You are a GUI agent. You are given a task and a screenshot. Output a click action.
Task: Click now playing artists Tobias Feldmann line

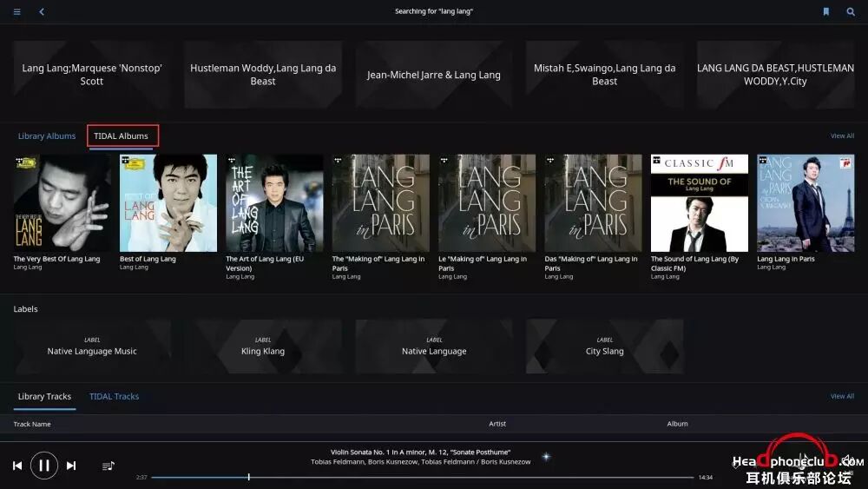coord(421,462)
